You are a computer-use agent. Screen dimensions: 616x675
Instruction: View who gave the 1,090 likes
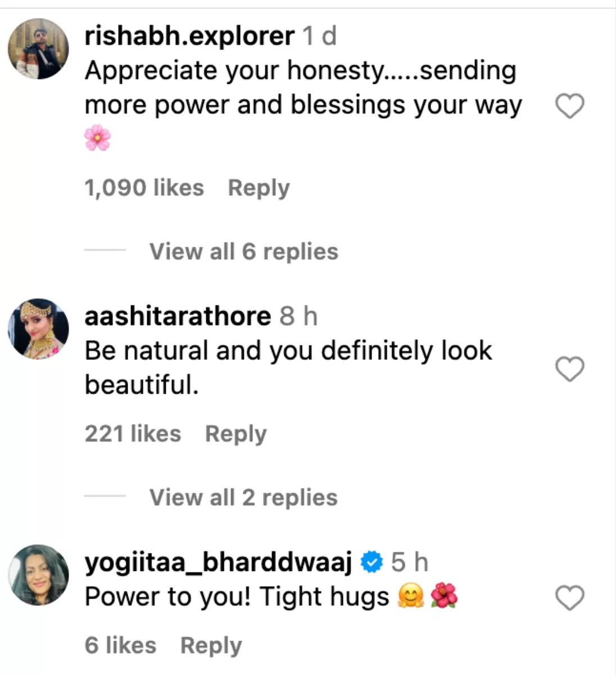pyautogui.click(x=144, y=188)
